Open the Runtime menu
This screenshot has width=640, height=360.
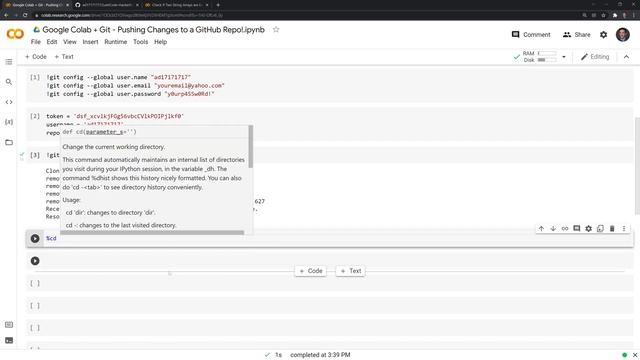(x=116, y=42)
